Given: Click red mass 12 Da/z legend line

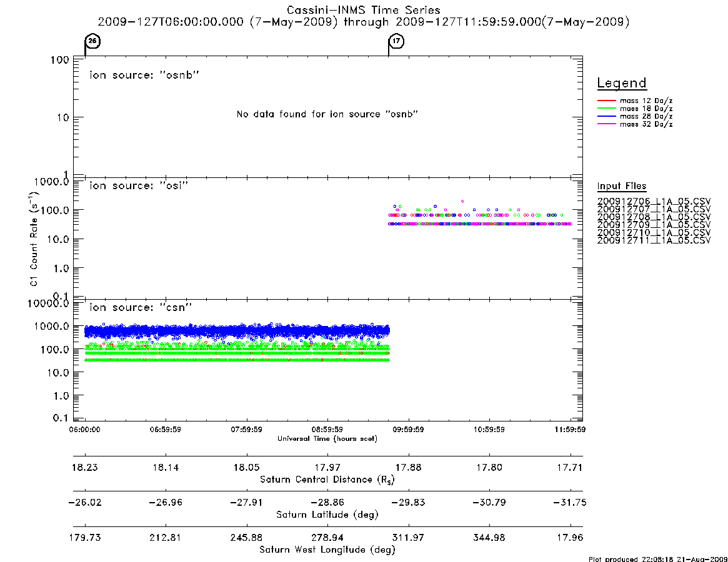Looking at the screenshot, I should point(606,101).
